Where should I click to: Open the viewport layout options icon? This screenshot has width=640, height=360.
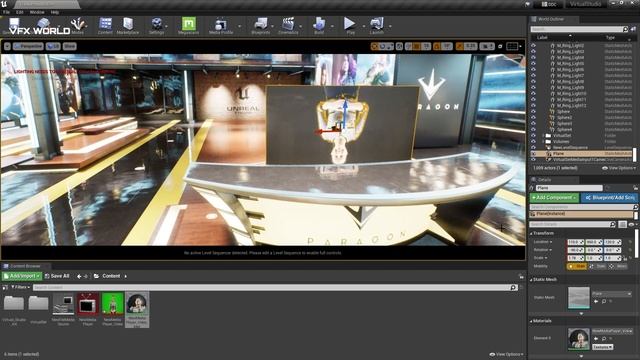pyautogui.click(x=512, y=47)
